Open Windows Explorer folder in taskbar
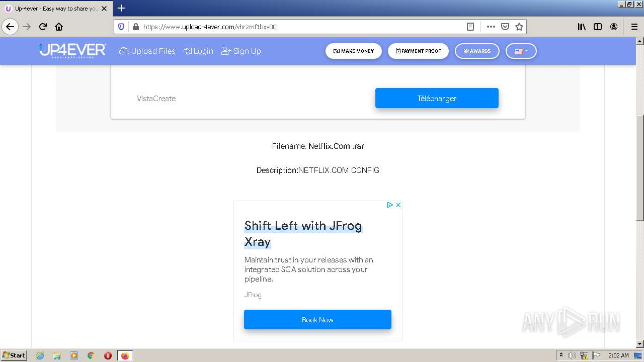644x362 pixels. tap(57, 355)
